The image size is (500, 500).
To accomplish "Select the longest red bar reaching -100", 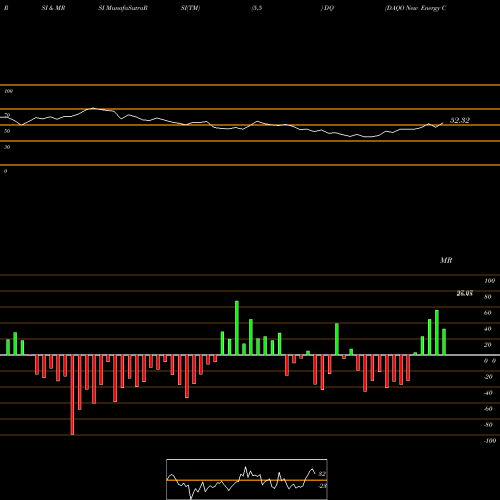I will click(72, 395).
